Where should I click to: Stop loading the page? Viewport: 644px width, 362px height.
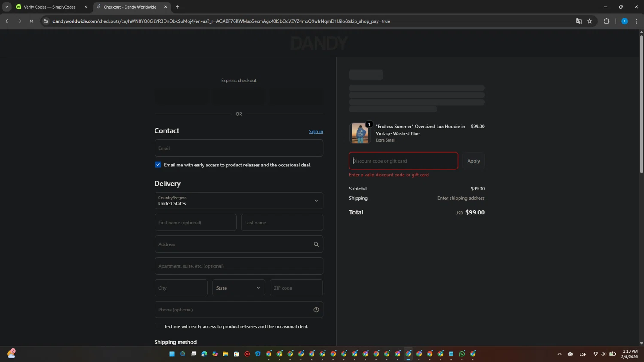click(31, 21)
